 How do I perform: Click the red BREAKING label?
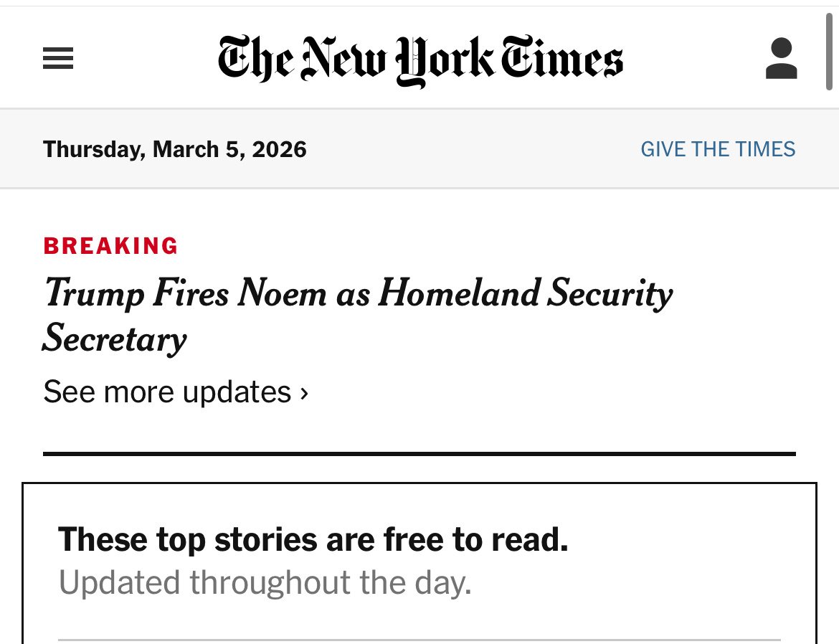point(110,246)
